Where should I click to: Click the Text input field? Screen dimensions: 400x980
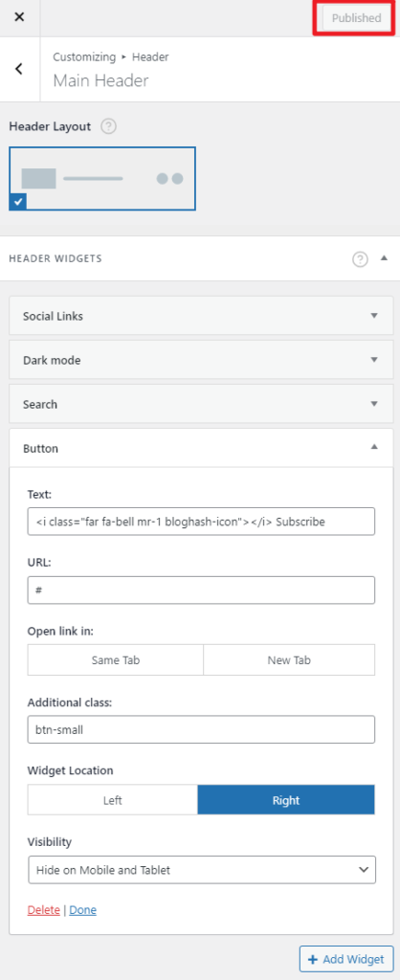[x=201, y=522]
